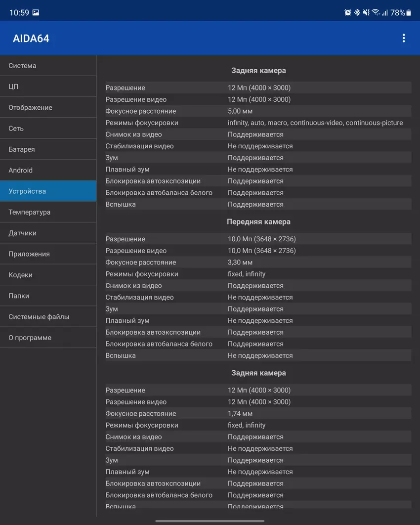420x525 pixels.
Task: Tap the Wi-Fi status icon
Action: coord(376,13)
